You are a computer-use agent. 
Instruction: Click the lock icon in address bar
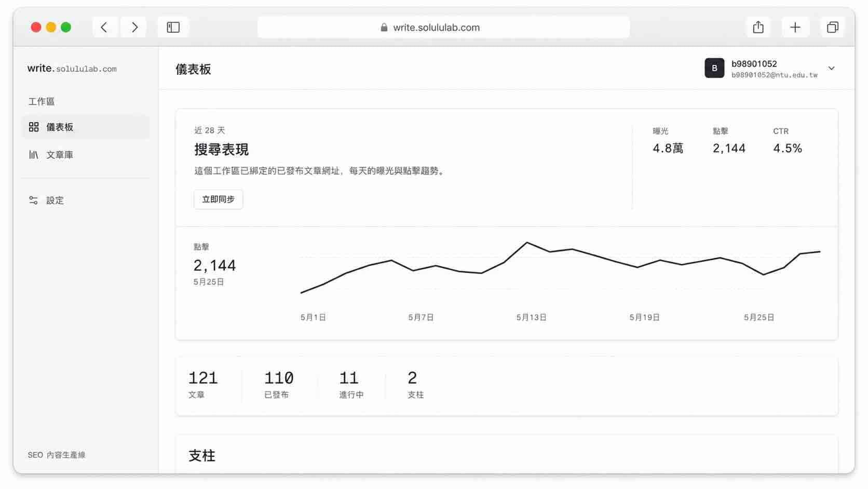pyautogui.click(x=384, y=28)
